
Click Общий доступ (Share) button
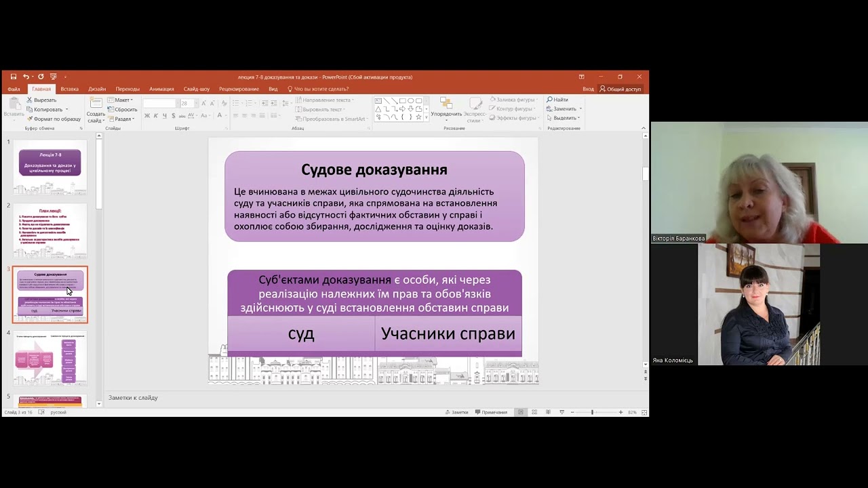[x=620, y=89]
